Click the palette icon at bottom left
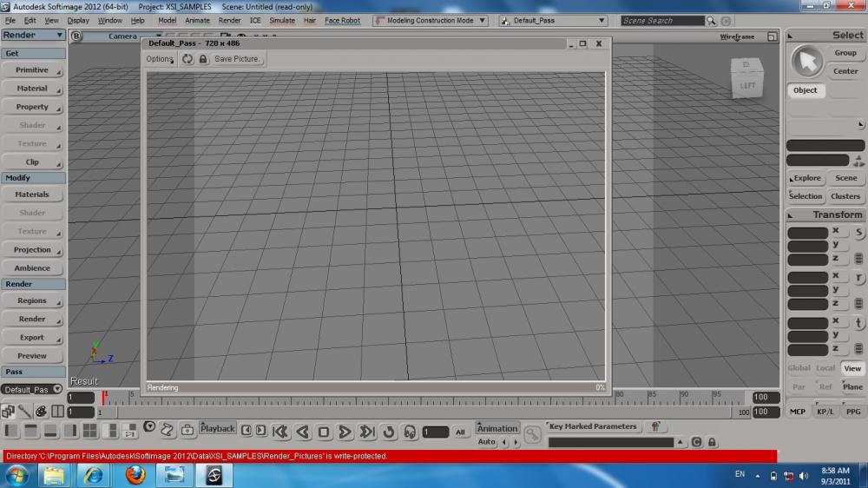The image size is (868, 488). (41, 411)
